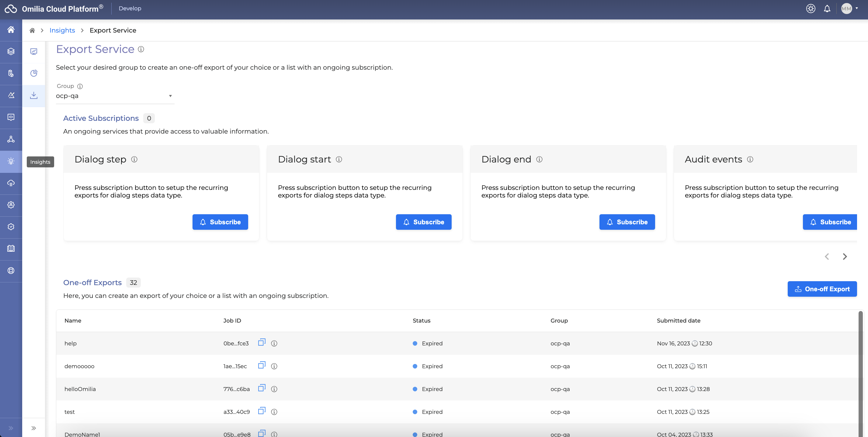The image size is (868, 437).
Task: Subscribe to Dialog start exports
Action: coord(423,222)
